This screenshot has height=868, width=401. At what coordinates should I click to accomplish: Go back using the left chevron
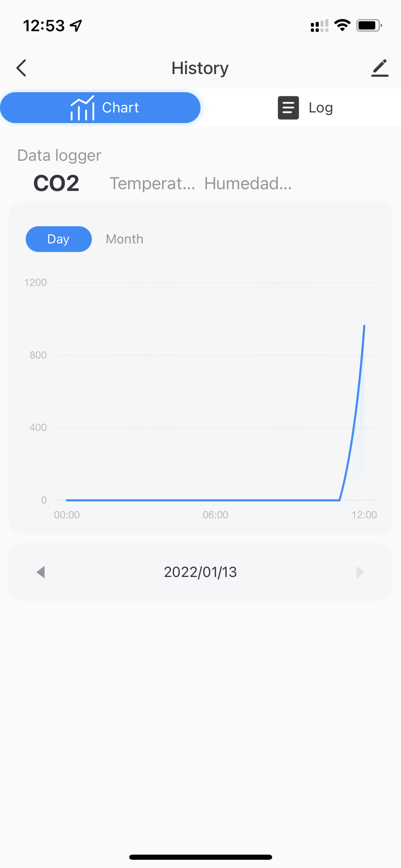pyautogui.click(x=21, y=68)
